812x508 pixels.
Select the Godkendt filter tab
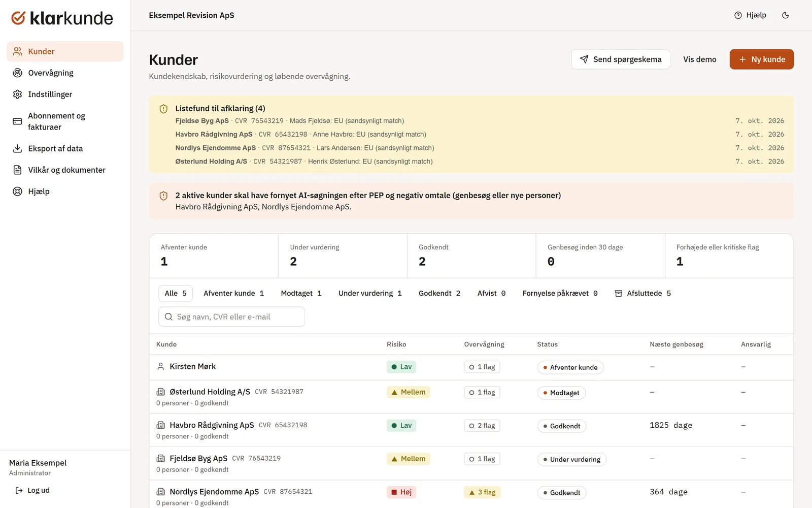point(439,293)
